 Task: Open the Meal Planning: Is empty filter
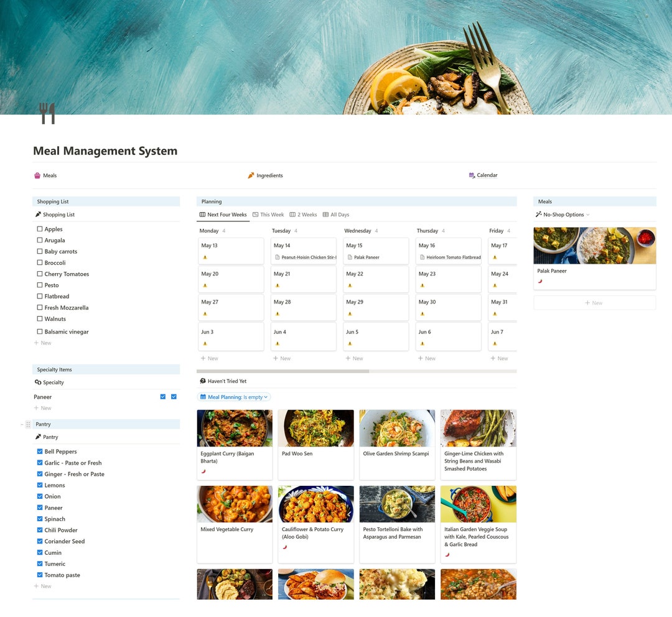(x=233, y=396)
